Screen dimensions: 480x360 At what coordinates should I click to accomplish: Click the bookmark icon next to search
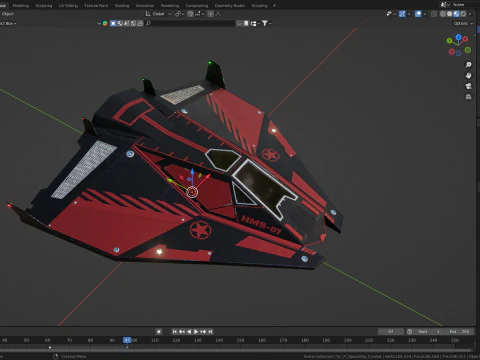point(246,23)
